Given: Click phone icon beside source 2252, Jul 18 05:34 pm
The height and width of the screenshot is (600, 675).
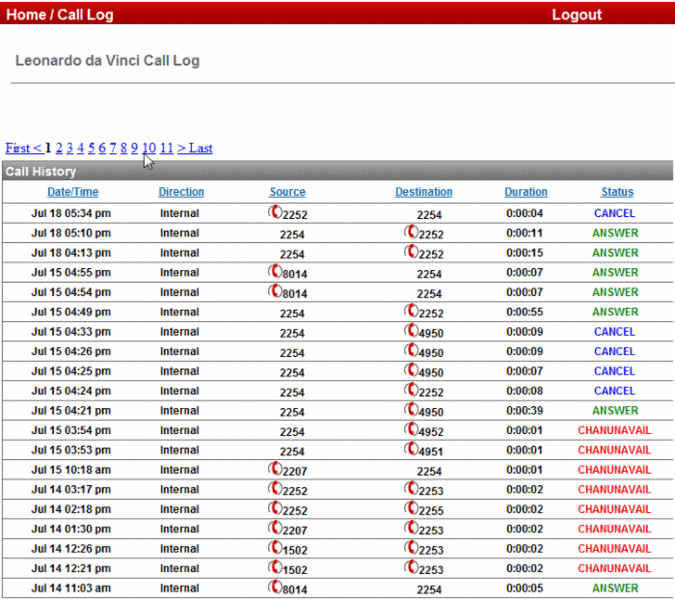Looking at the screenshot, I should pos(275,212).
